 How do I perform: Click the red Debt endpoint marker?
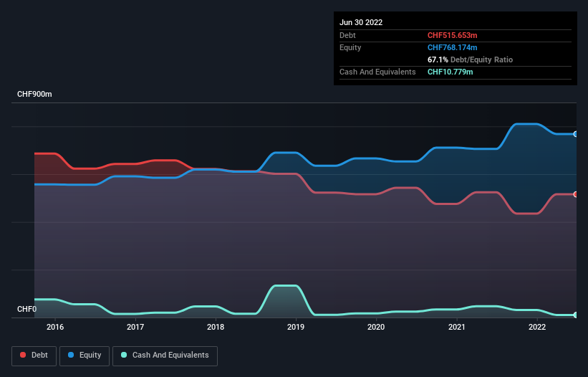pos(576,194)
